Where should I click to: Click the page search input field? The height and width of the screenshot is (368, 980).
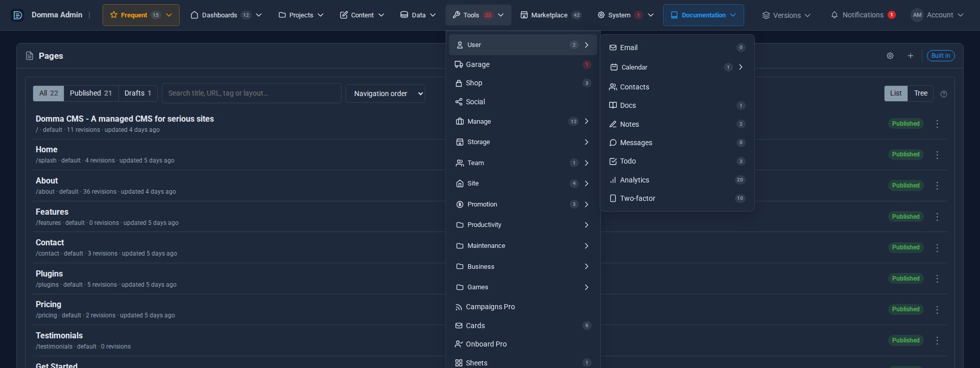pyautogui.click(x=252, y=93)
